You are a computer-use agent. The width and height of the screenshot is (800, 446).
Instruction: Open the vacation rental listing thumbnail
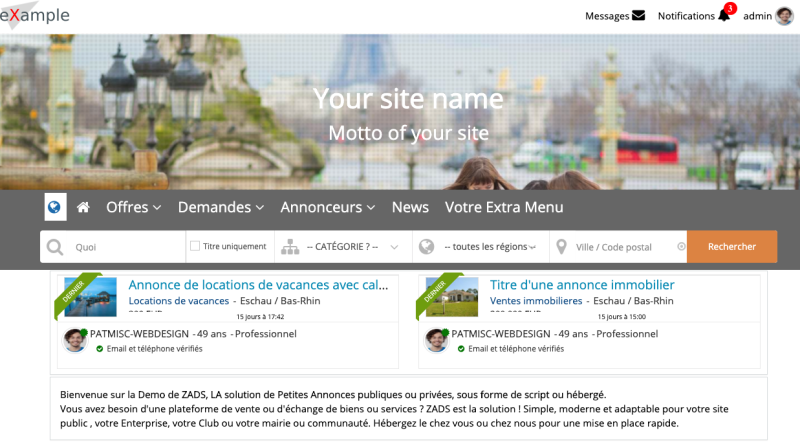[91, 297]
